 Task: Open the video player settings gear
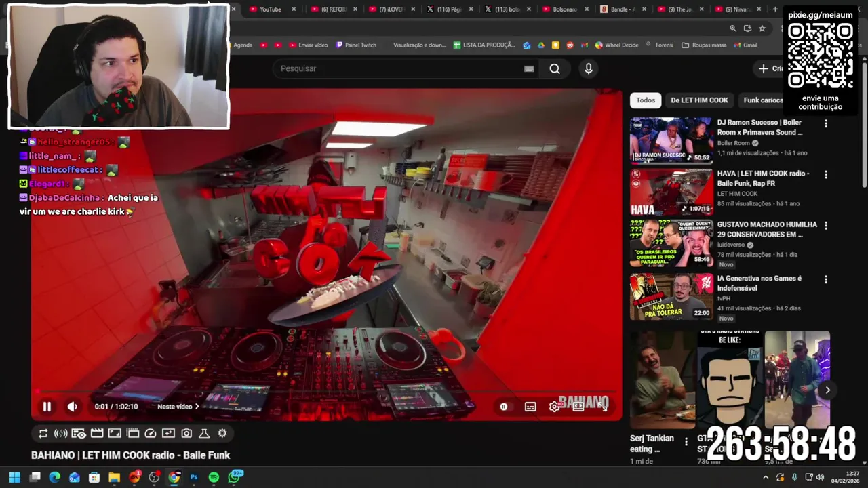point(554,407)
